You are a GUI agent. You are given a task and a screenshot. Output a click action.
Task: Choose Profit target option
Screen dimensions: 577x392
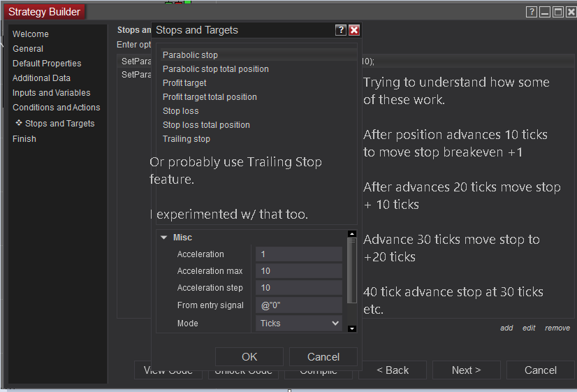(184, 83)
